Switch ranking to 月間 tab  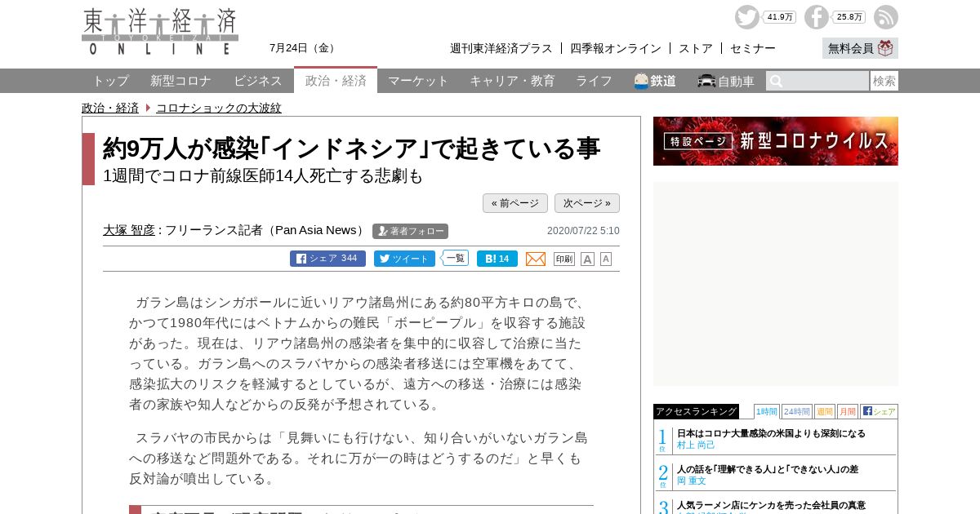point(847,411)
